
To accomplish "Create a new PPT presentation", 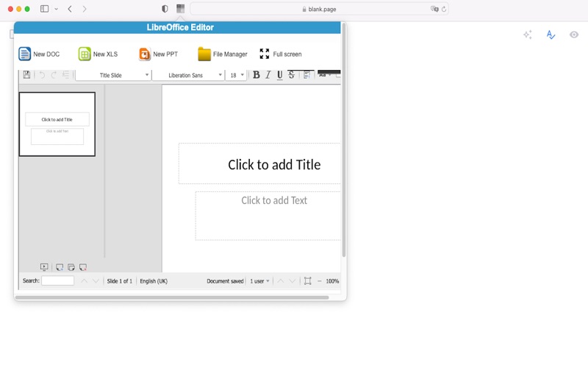I will click(158, 54).
